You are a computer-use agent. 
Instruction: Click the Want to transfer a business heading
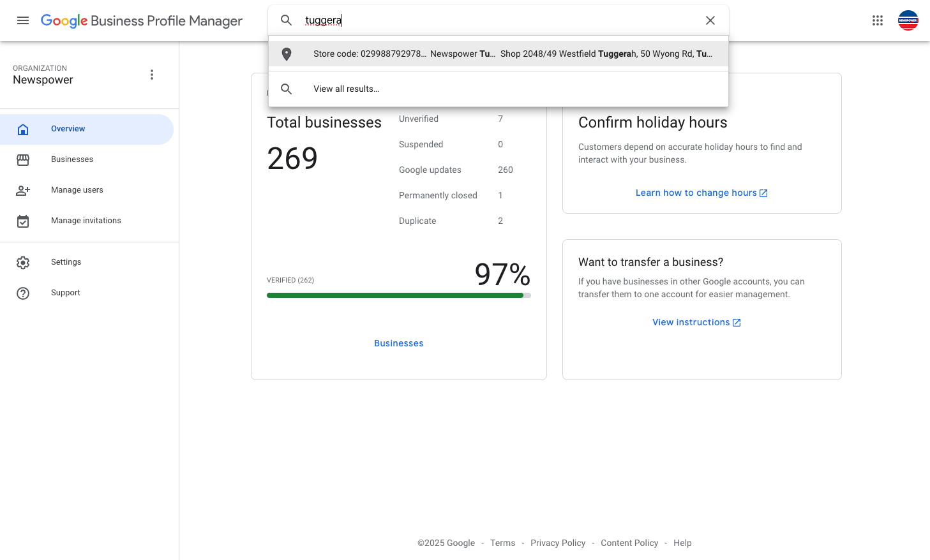[x=651, y=262]
